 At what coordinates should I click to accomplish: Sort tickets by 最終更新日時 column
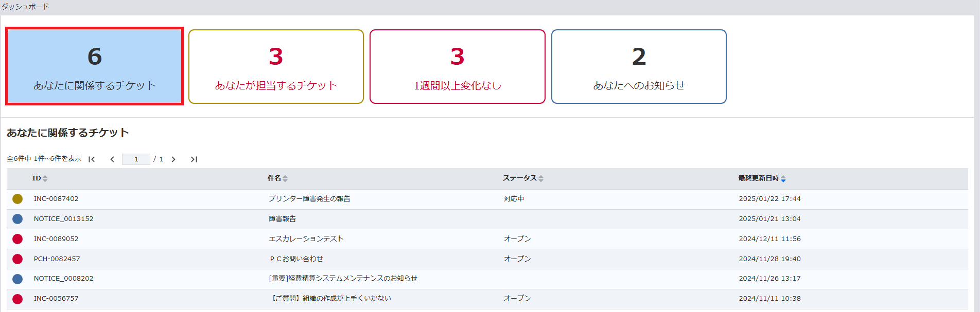(x=762, y=178)
